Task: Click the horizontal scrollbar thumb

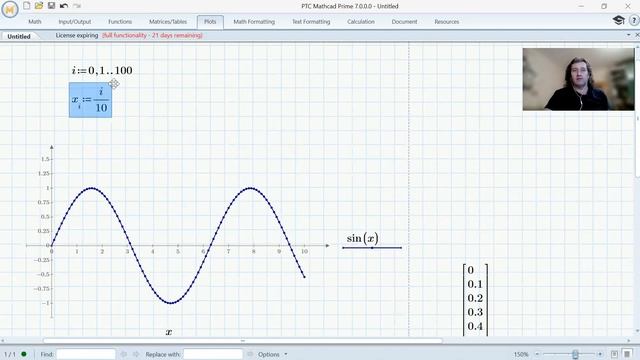Action: point(243,340)
